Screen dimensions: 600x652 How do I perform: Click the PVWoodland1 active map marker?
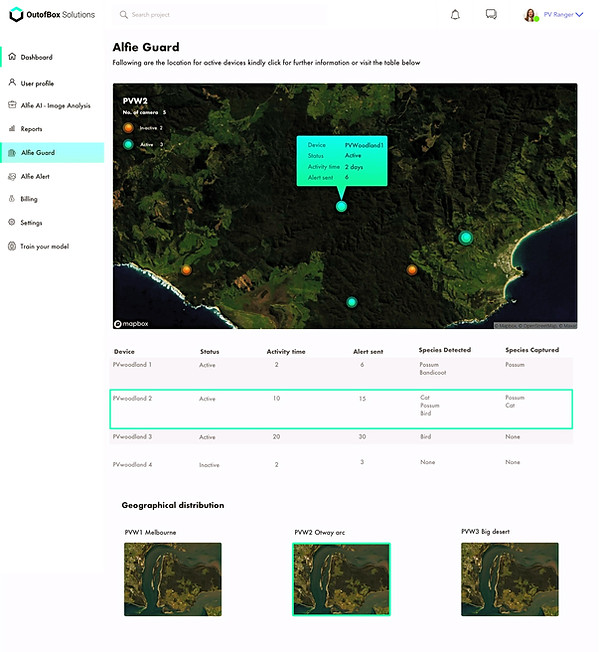click(x=341, y=206)
